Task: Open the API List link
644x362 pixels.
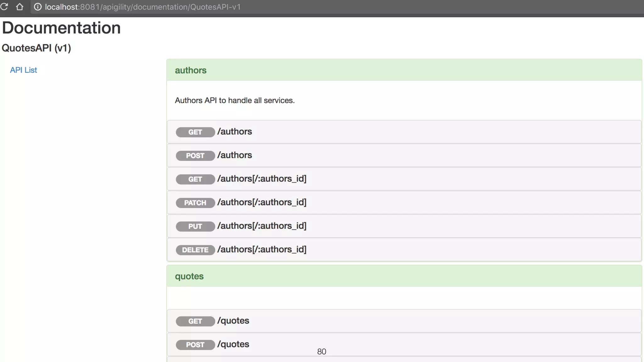Action: coord(23,70)
